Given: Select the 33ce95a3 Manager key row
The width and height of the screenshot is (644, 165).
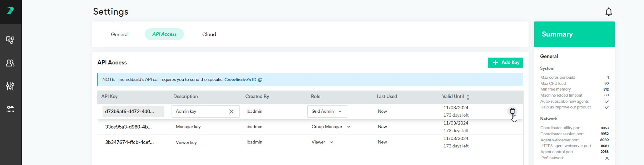Looking at the screenshot, I should click(128, 127).
